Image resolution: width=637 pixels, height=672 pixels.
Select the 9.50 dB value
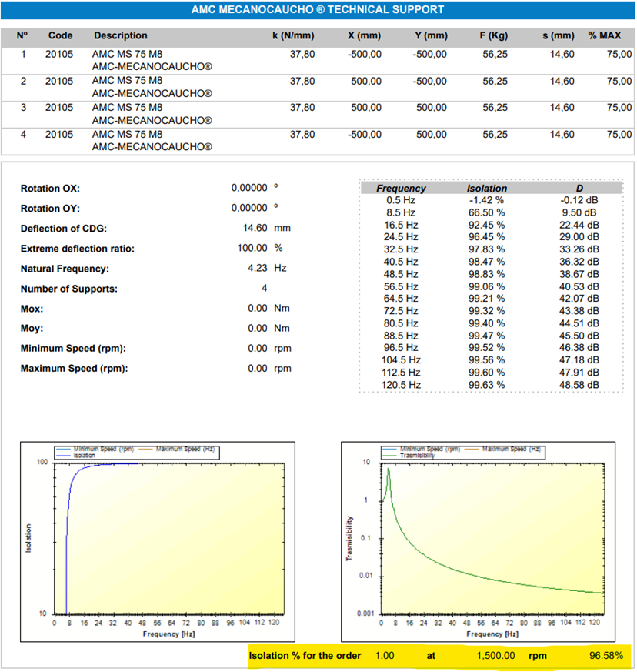pos(579,212)
